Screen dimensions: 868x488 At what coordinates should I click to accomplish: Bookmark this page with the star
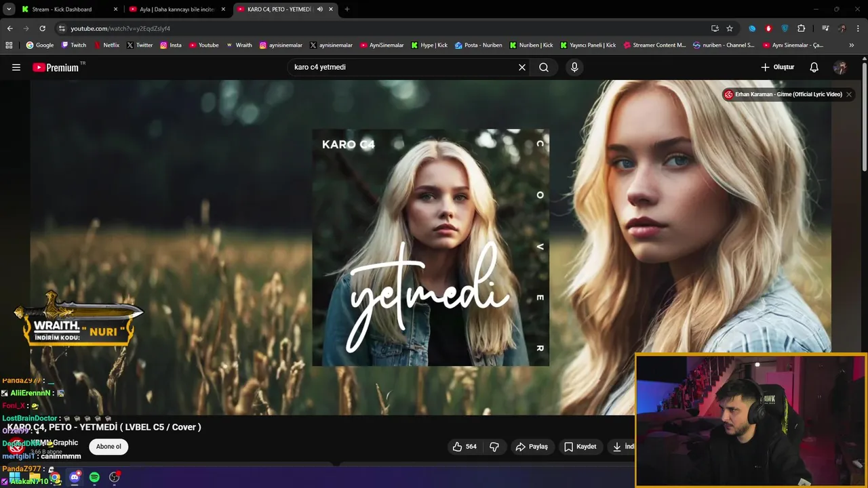tap(730, 28)
